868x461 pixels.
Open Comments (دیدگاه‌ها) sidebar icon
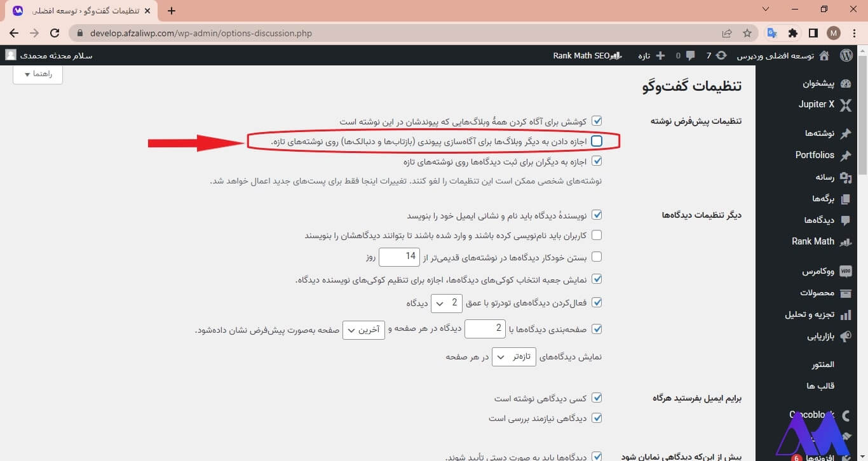coord(845,221)
